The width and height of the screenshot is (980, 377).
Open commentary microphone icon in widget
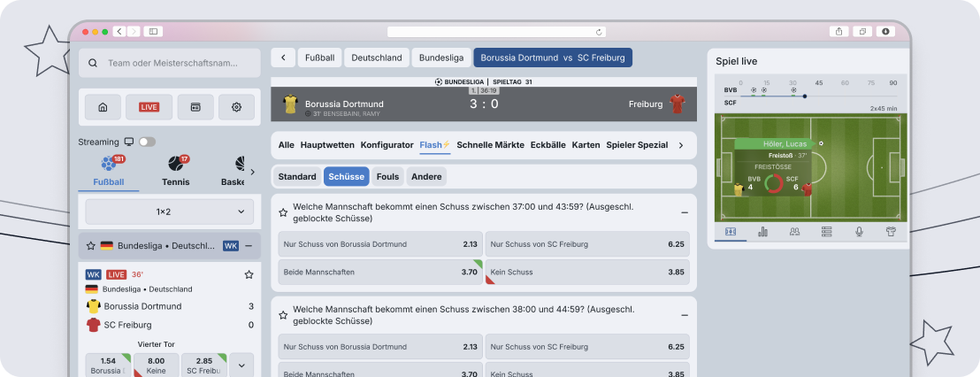(860, 231)
